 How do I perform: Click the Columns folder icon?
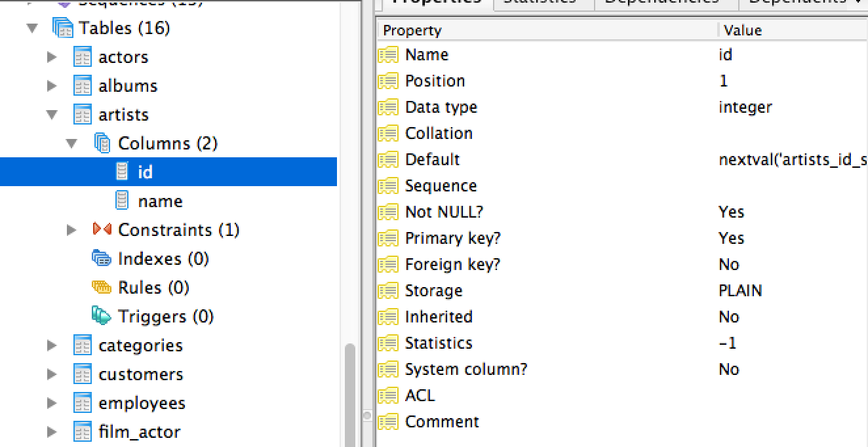[102, 144]
